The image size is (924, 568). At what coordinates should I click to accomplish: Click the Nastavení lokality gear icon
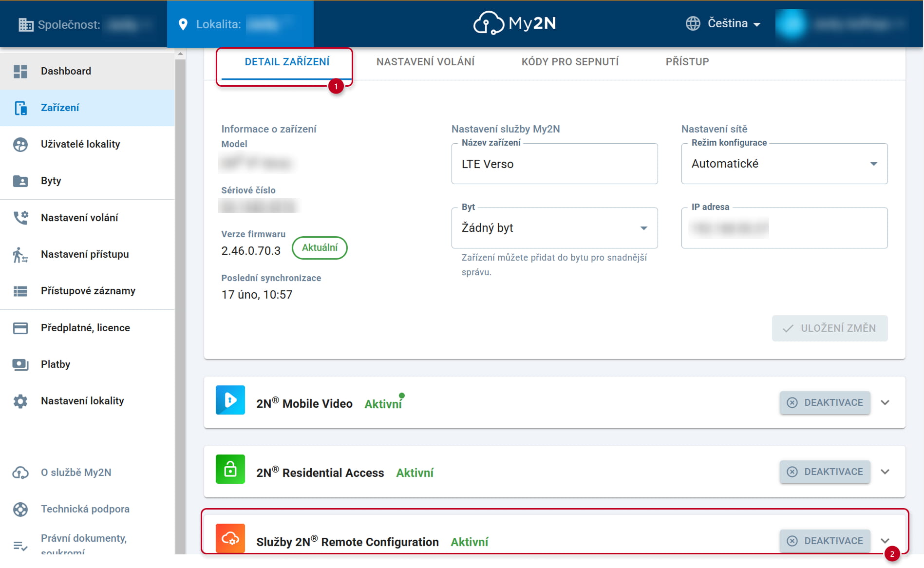pyautogui.click(x=20, y=401)
